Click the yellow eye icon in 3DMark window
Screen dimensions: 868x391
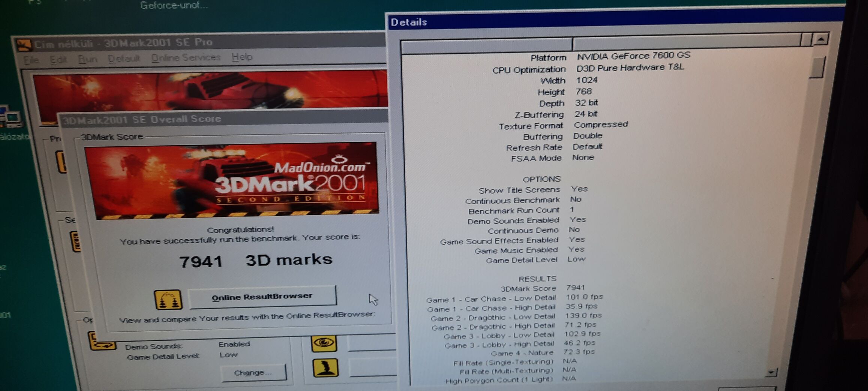(324, 343)
